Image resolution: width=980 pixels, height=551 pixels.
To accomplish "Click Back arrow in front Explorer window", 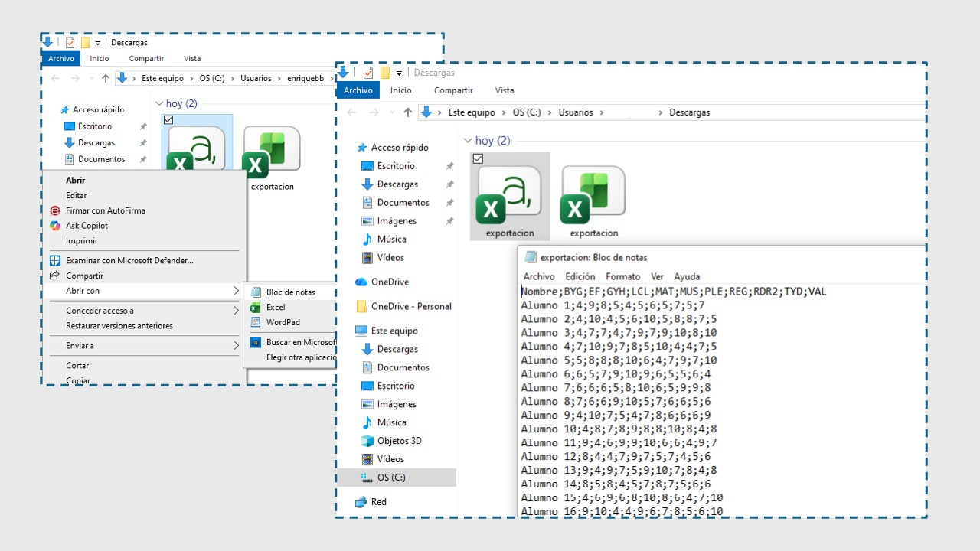I will 351,112.
